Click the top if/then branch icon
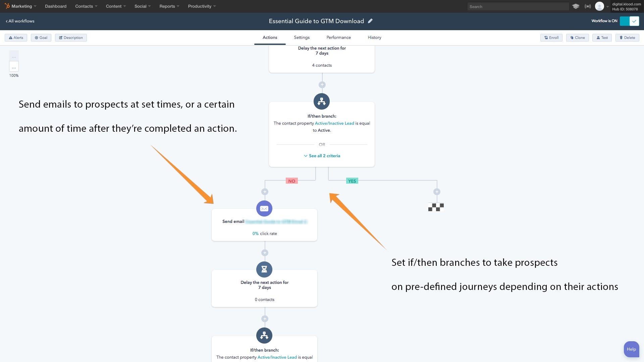The width and height of the screenshot is (644, 362). (321, 101)
